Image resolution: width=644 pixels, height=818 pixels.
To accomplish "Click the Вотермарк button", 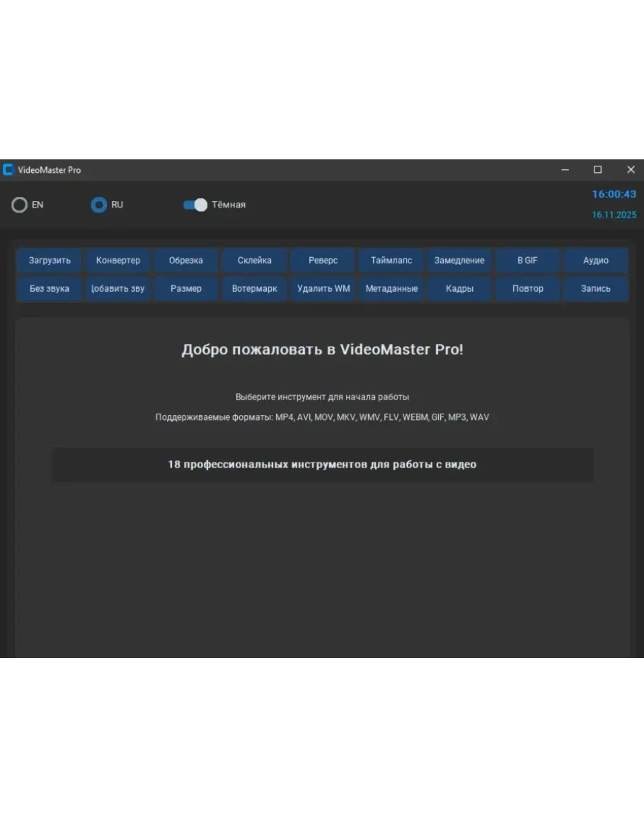I will 255,289.
